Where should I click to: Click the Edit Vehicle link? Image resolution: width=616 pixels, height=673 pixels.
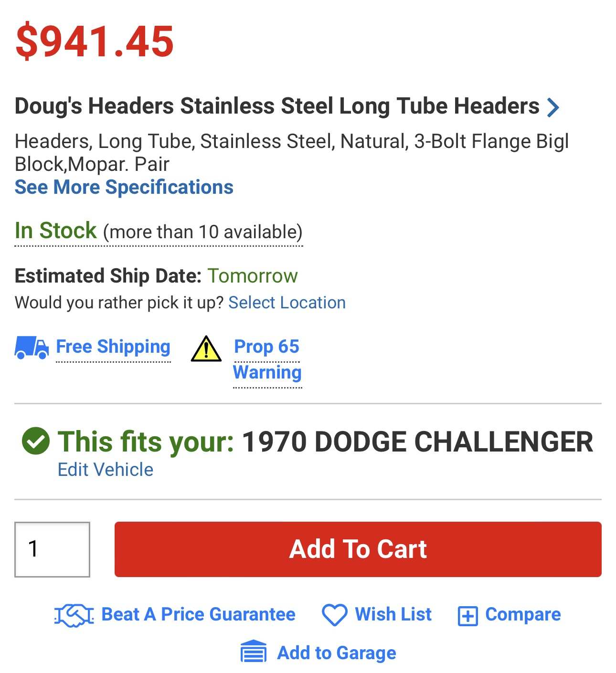[105, 470]
